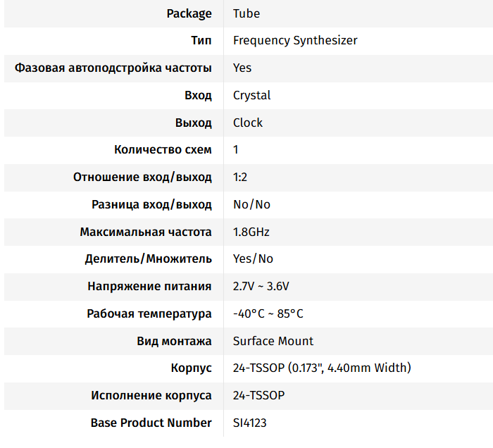Select the 'Frequency Synthesizer' type value

(x=295, y=40)
